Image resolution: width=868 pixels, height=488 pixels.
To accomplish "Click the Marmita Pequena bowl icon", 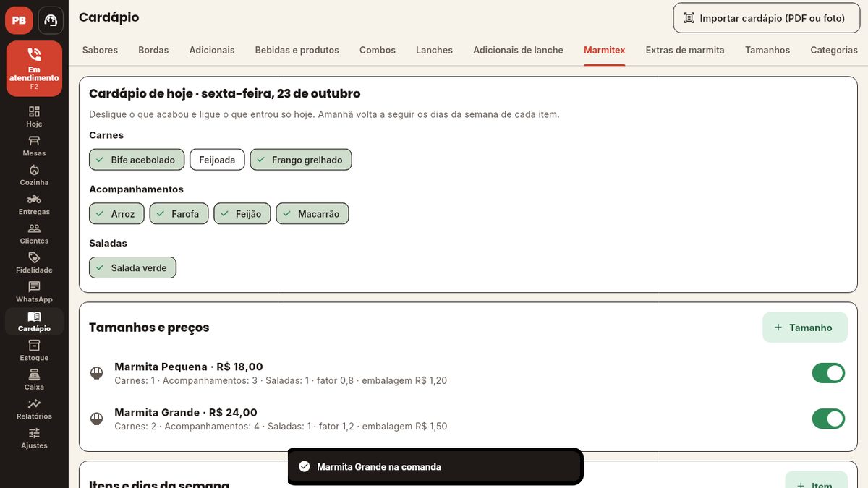I will tap(96, 373).
